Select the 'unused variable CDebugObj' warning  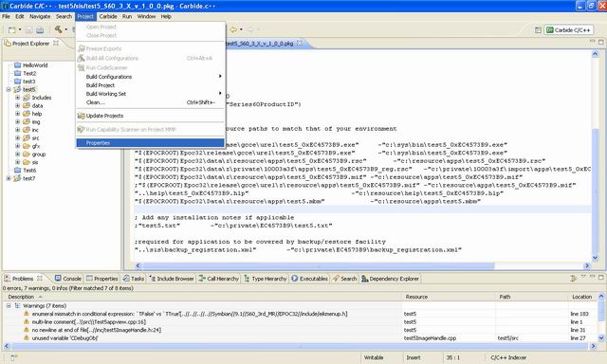coord(64,338)
